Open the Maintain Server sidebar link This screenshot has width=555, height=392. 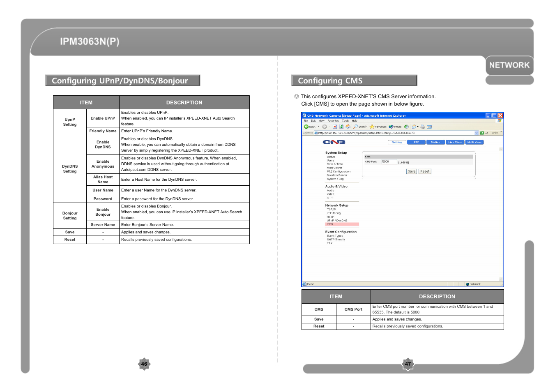tap(337, 175)
